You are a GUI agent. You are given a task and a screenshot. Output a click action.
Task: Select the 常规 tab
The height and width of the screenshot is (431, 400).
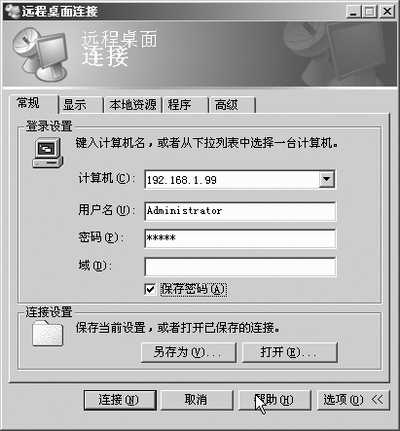pyautogui.click(x=33, y=103)
